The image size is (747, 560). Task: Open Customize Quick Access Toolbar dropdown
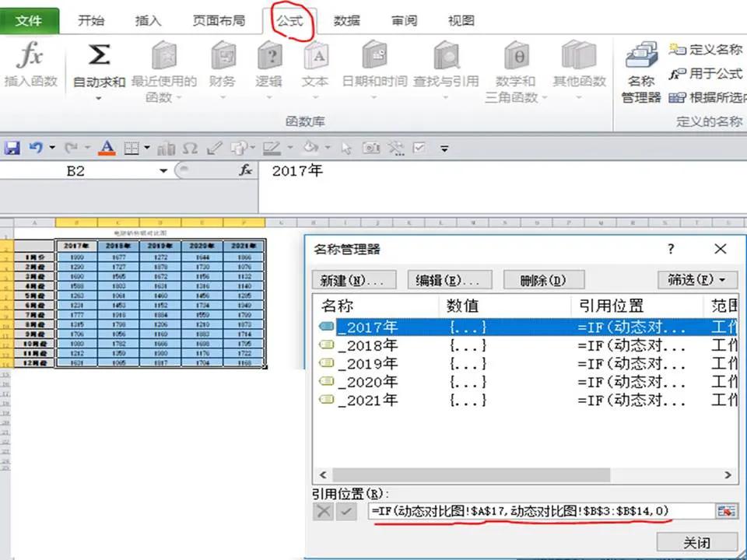click(444, 149)
